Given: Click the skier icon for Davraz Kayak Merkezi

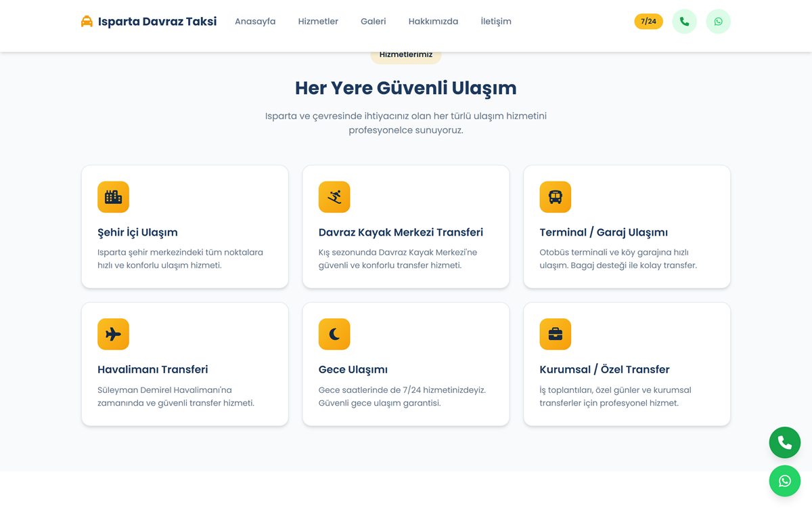Looking at the screenshot, I should [x=334, y=197].
